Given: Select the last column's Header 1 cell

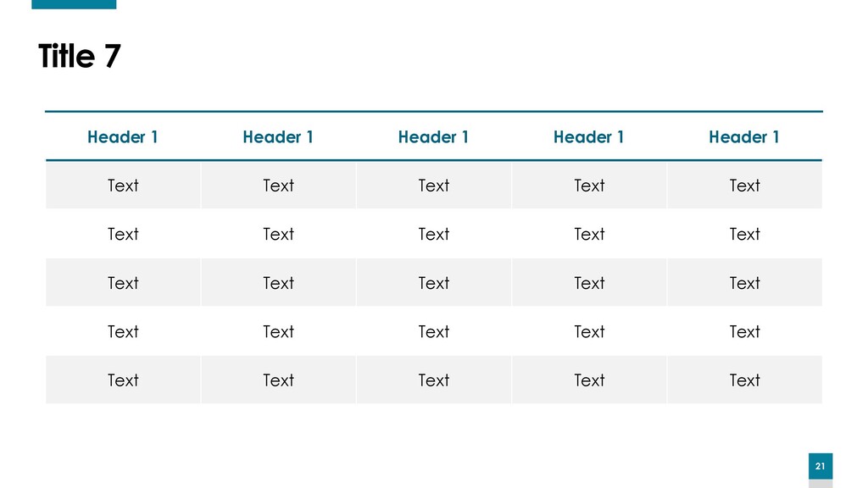Looking at the screenshot, I should pyautogui.click(x=744, y=136).
